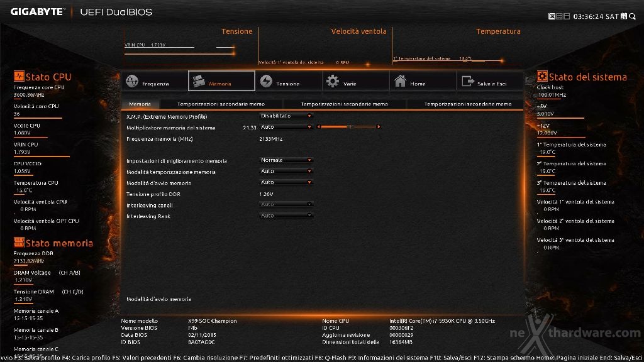644x362 pixels.
Task: Click the Frequenza gauge icon
Action: [132, 81]
